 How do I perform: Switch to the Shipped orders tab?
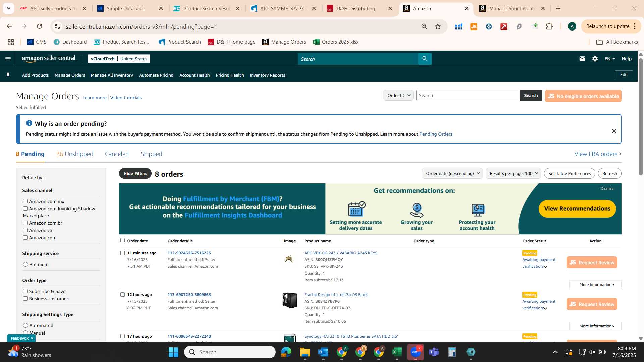(151, 154)
